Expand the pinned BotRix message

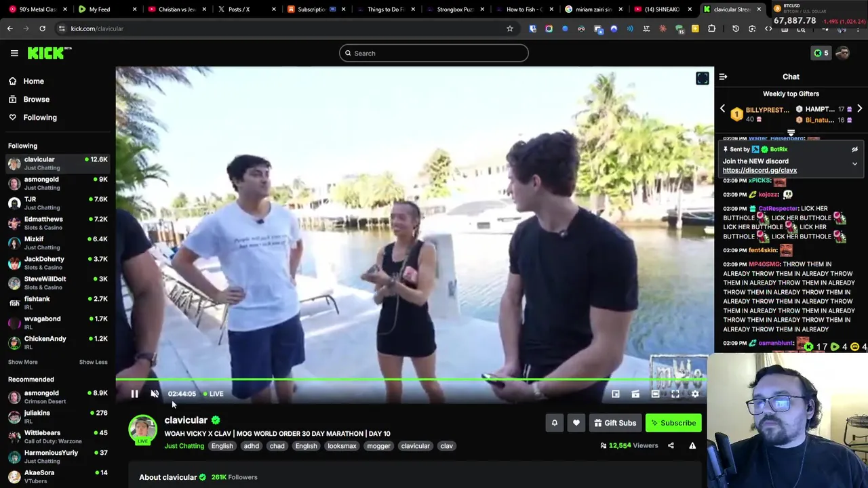pos(854,164)
